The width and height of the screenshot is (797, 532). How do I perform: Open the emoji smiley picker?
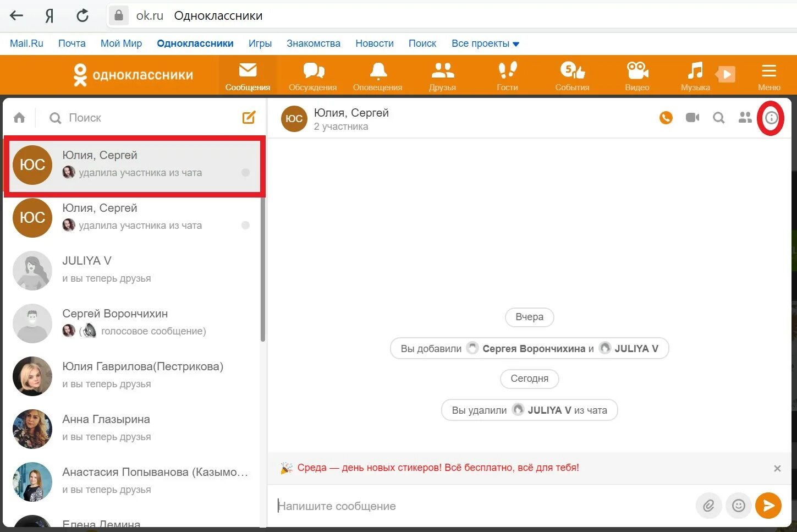pos(739,506)
